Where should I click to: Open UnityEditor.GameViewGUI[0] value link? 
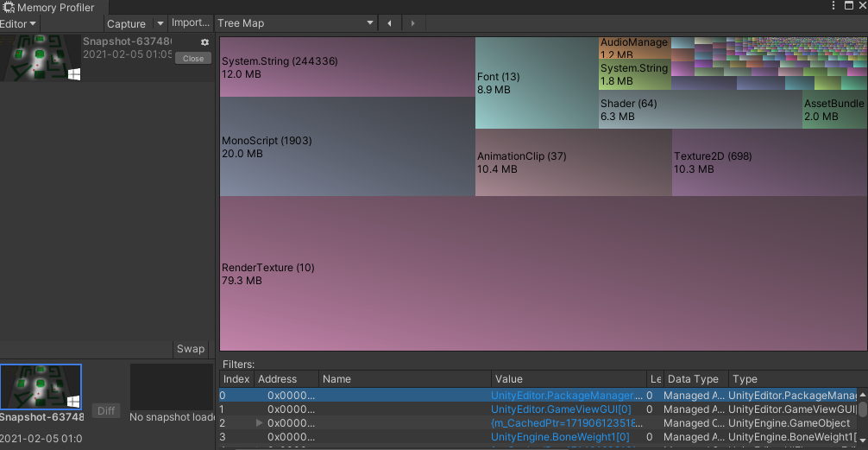(561, 409)
